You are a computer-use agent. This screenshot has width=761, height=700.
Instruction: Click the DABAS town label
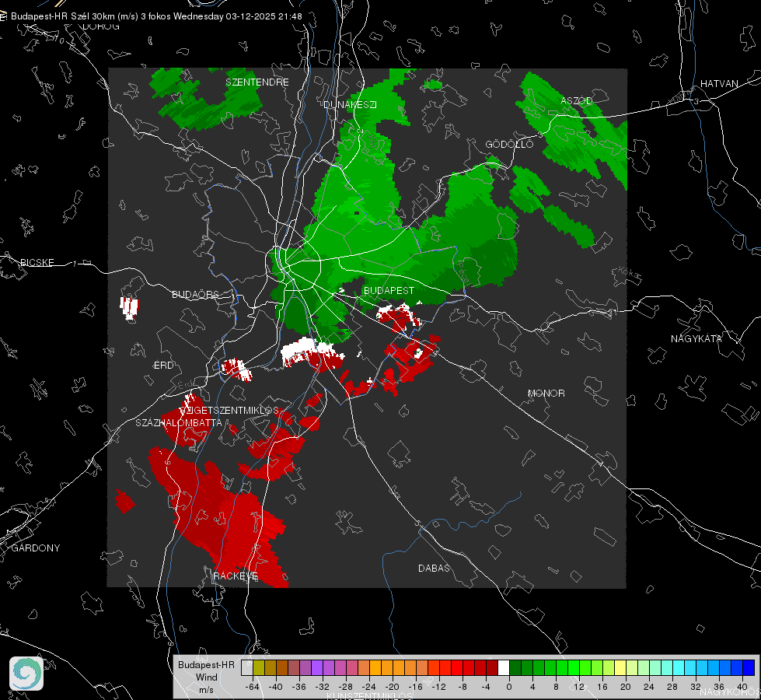(x=434, y=569)
